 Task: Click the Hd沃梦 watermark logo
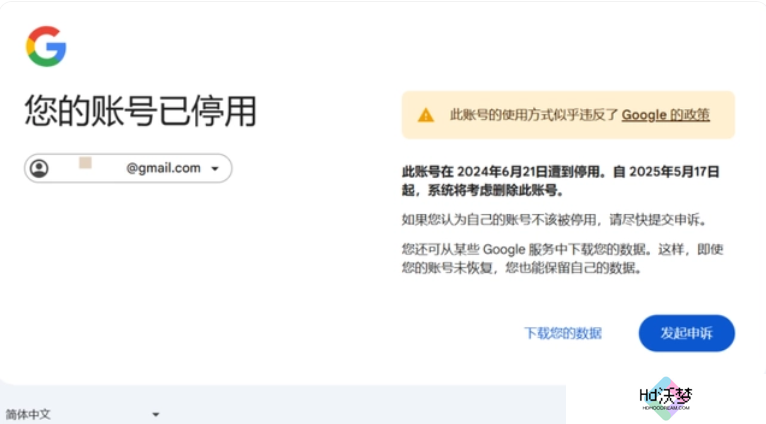[665, 397]
